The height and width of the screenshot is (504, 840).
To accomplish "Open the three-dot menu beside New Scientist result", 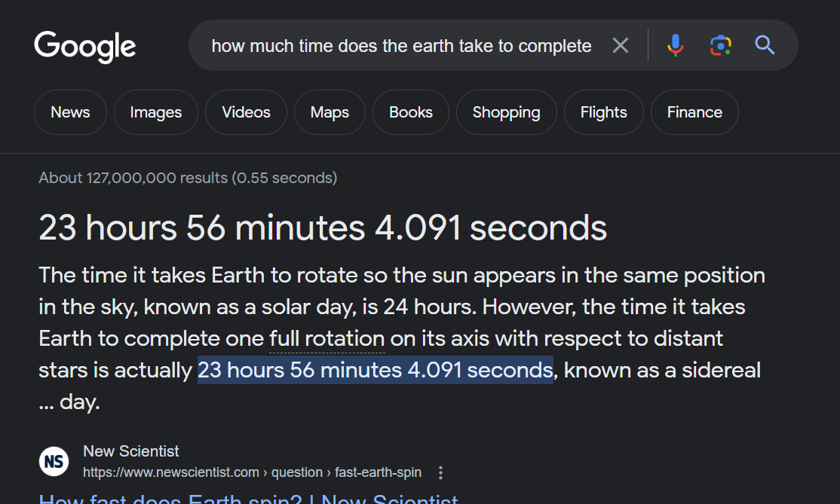I will coord(441,473).
